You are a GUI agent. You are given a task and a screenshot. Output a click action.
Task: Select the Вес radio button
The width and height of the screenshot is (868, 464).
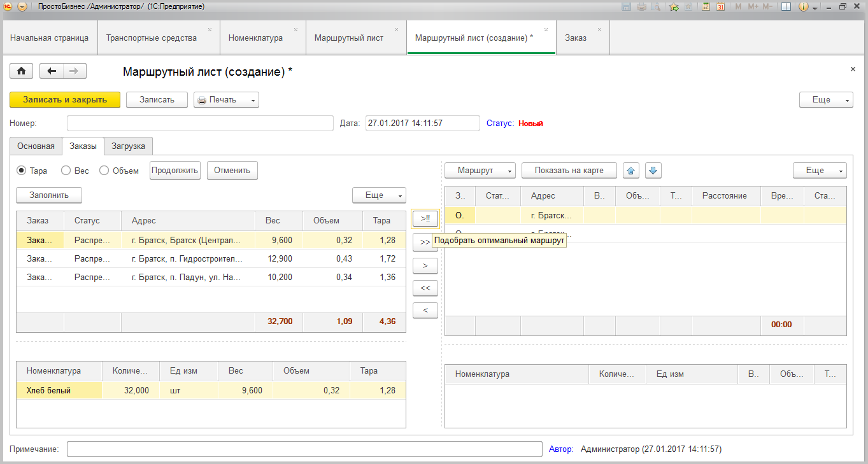66,171
